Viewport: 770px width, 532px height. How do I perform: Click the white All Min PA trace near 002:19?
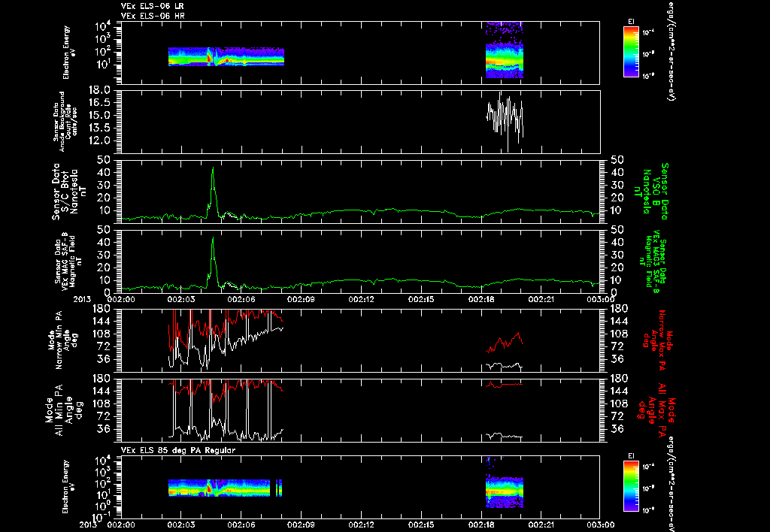(505, 435)
